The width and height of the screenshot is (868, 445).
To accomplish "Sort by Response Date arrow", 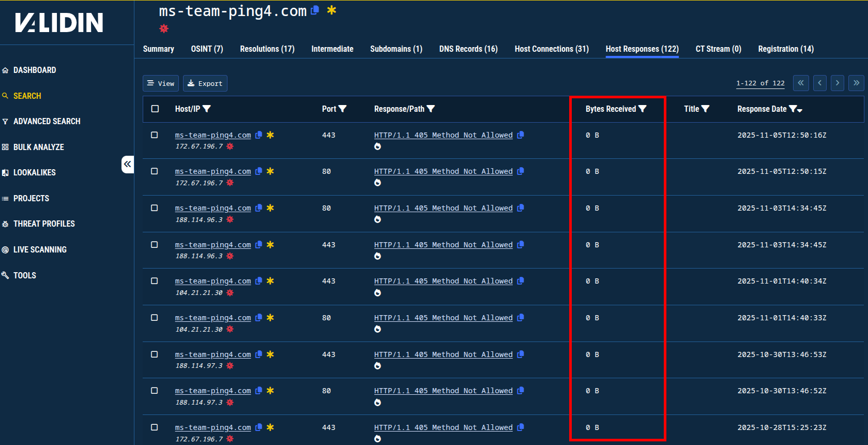I will (x=800, y=110).
